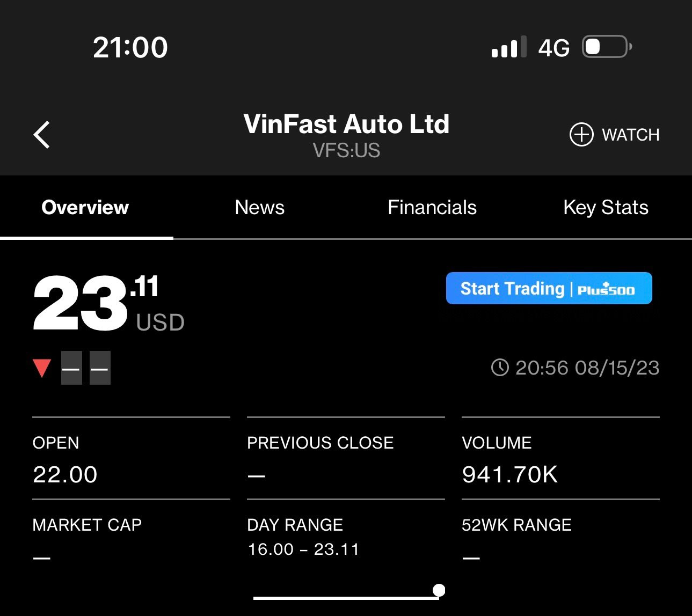Screen dimensions: 692x616
Task: Tap the Plus500 logo in the trading banner
Action: pos(607,288)
